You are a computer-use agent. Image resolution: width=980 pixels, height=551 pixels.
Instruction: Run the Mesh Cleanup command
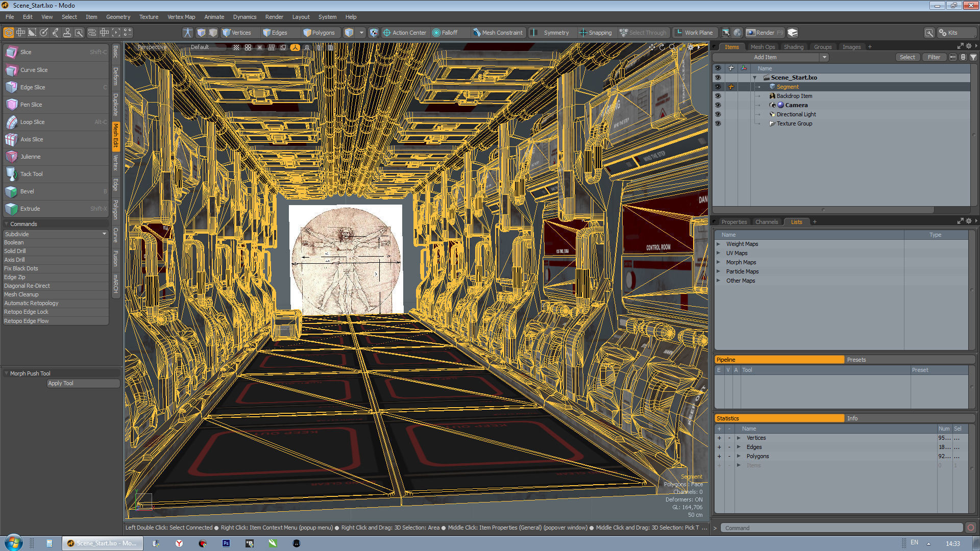(56, 294)
